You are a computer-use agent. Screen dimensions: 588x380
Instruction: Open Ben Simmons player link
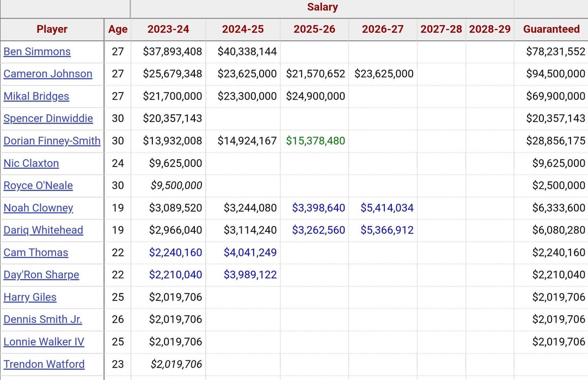37,52
